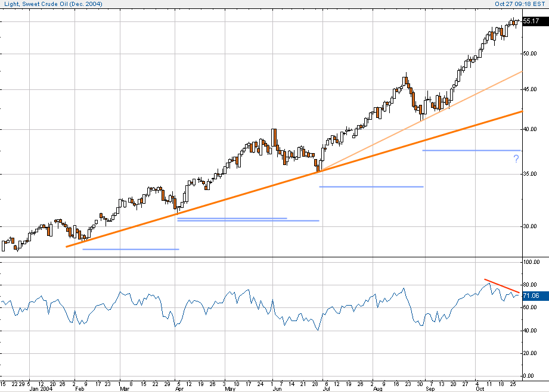Click the 50.00 price axis label
This screenshot has width=549, height=392.
[x=530, y=52]
